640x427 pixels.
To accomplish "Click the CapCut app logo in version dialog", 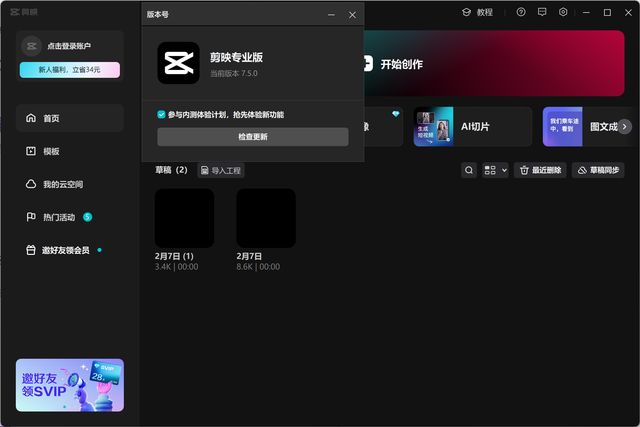I will pyautogui.click(x=178, y=63).
